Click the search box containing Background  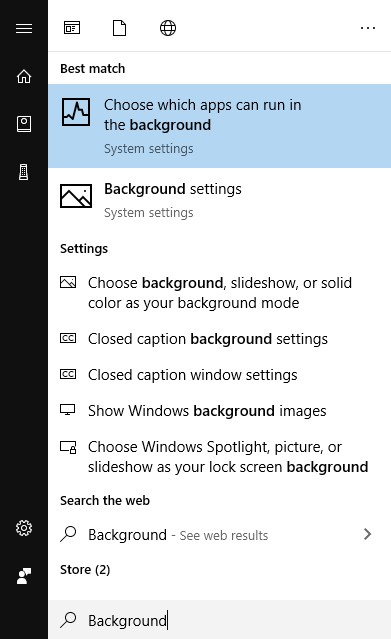tap(219, 619)
